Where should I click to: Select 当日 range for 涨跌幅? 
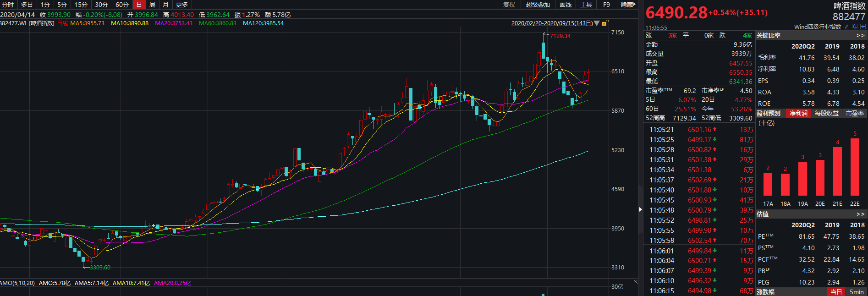[x=836, y=292]
